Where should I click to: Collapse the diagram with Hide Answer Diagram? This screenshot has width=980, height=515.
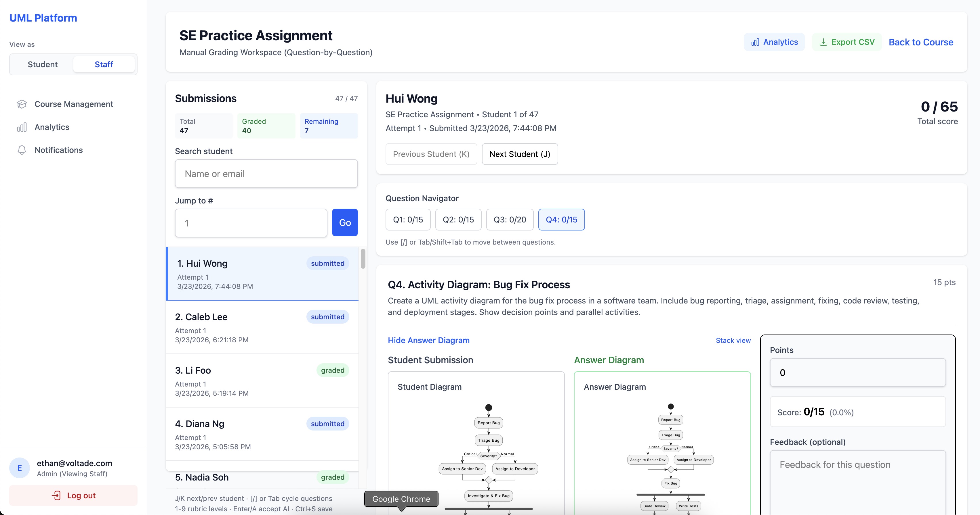coord(428,340)
